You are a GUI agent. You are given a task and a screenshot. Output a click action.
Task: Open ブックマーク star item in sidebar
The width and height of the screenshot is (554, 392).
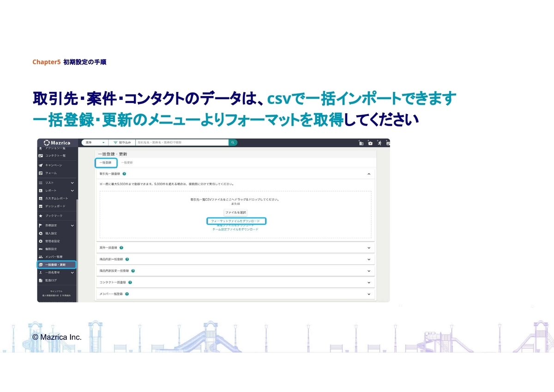click(x=54, y=216)
